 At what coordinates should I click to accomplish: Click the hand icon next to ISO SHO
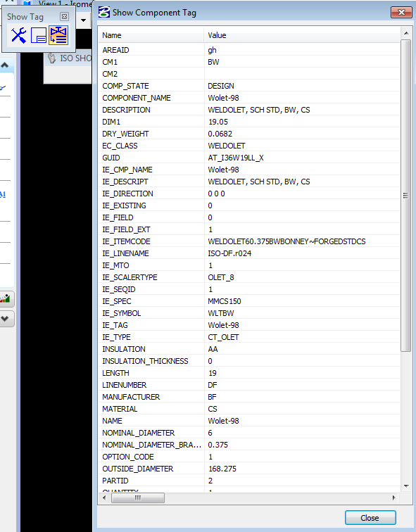pyautogui.click(x=52, y=58)
